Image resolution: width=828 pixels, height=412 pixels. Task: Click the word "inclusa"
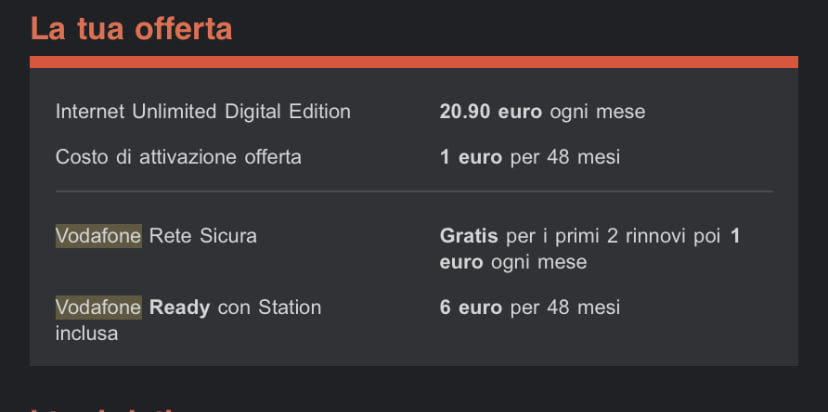coord(86,333)
